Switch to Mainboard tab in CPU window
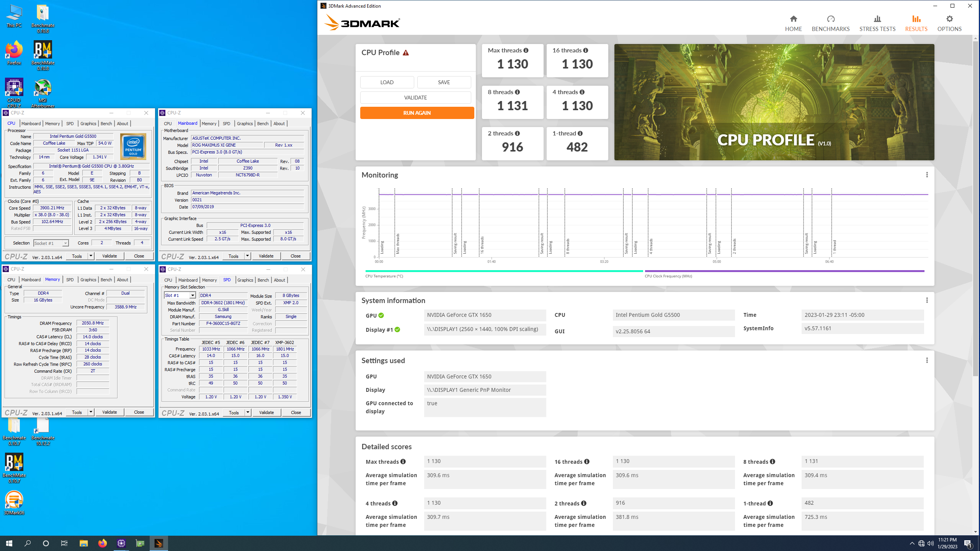The width and height of the screenshot is (980, 551). click(x=31, y=124)
